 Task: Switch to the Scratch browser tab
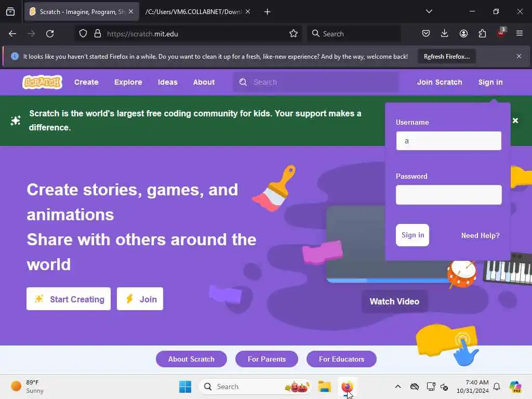coord(82,12)
